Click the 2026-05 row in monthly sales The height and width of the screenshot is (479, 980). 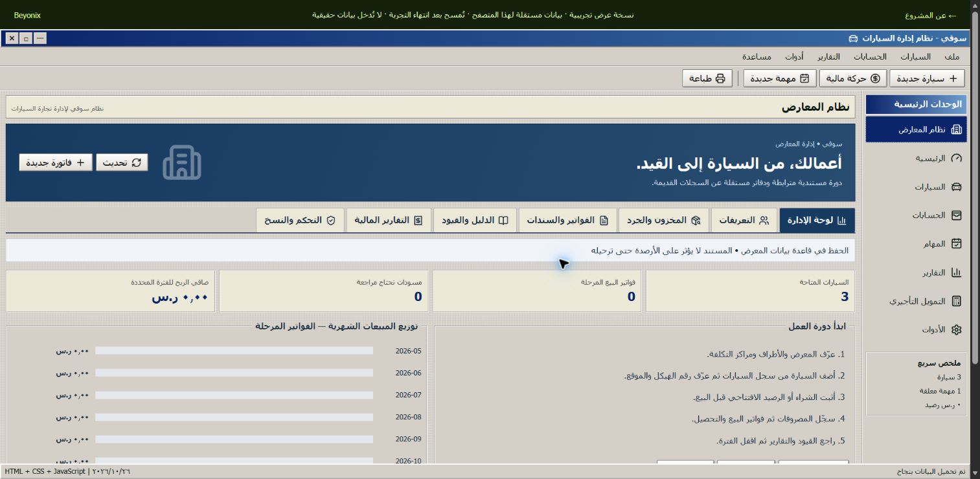[x=237, y=351]
